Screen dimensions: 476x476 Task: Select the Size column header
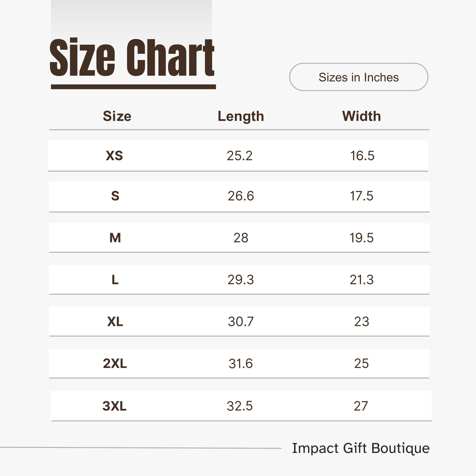[x=117, y=116]
